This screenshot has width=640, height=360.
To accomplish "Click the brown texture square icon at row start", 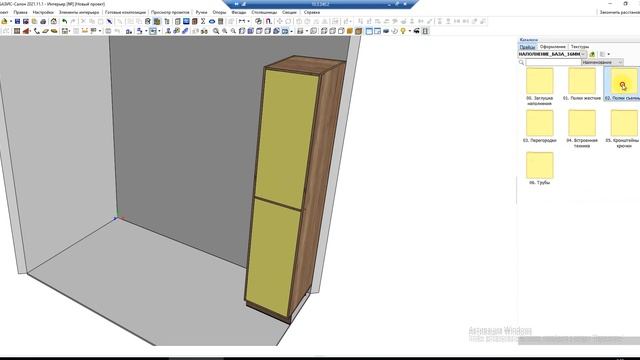I will click(x=17, y=31).
